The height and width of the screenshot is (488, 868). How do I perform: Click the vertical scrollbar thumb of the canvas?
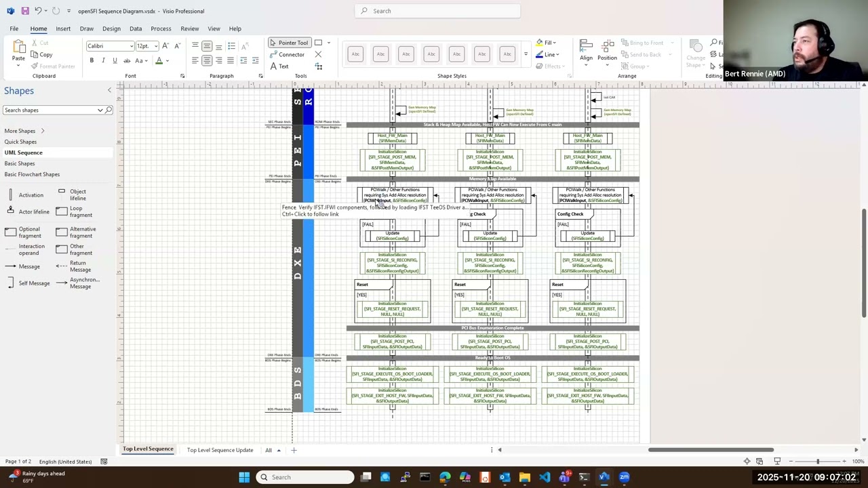click(x=864, y=263)
